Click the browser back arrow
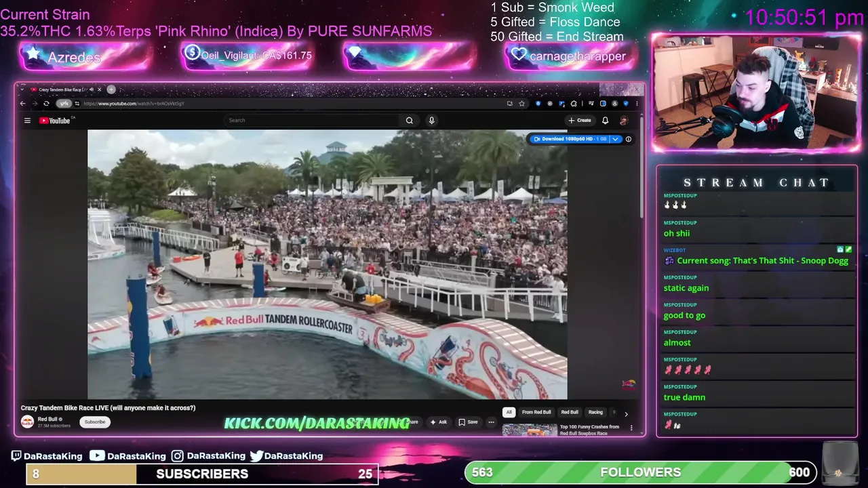Image resolution: width=868 pixels, height=488 pixels. tap(22, 103)
